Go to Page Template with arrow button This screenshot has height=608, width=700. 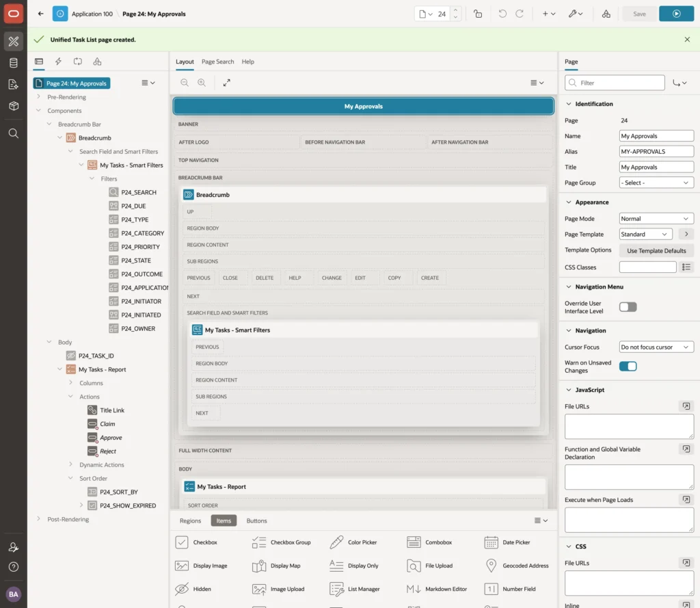click(x=686, y=234)
